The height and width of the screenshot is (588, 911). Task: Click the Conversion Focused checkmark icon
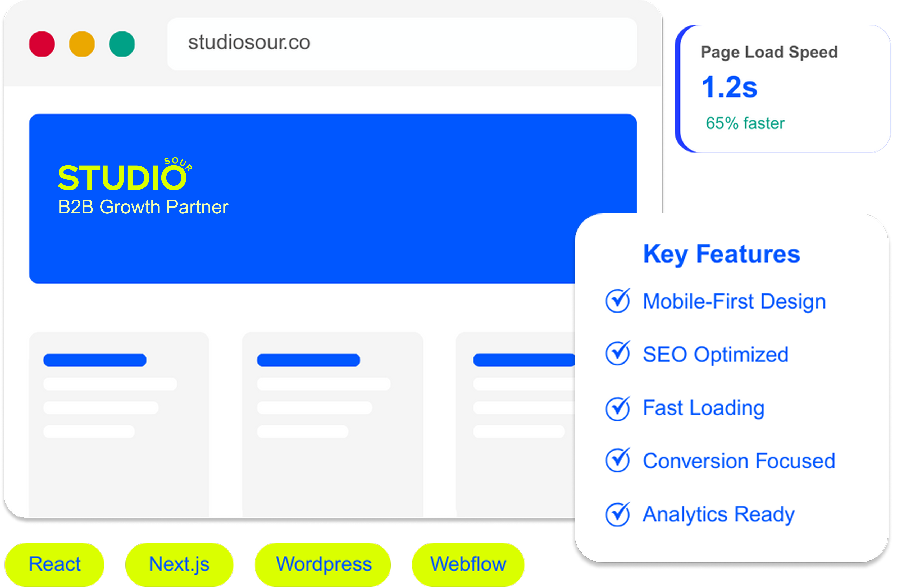[618, 461]
